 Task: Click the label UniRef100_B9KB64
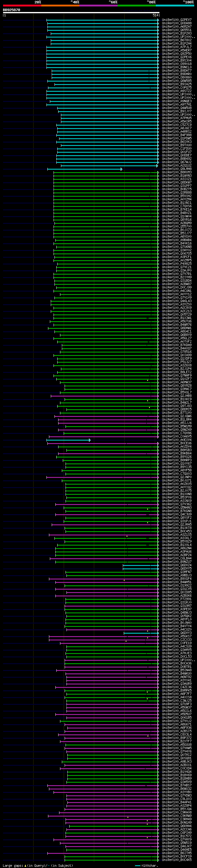(177, 454)
